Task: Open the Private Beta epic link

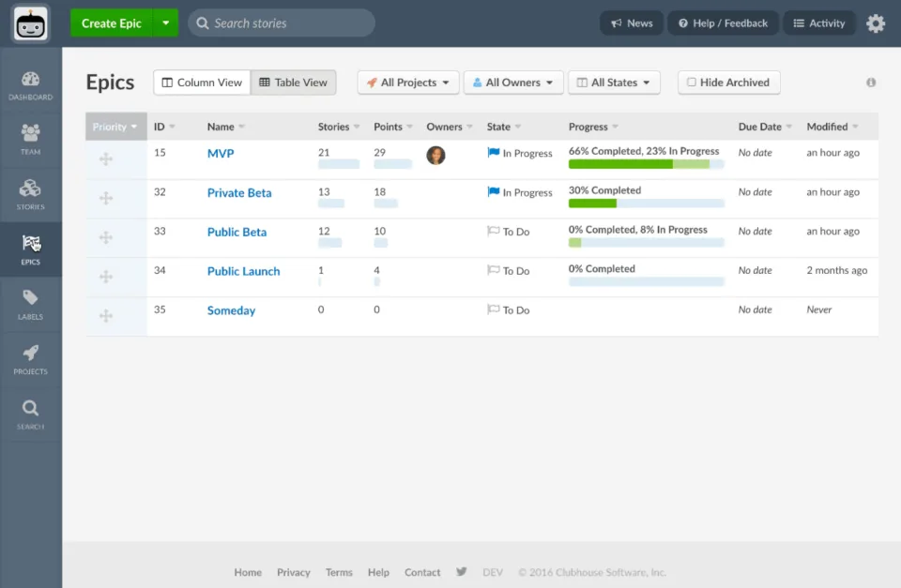Action: (x=239, y=193)
